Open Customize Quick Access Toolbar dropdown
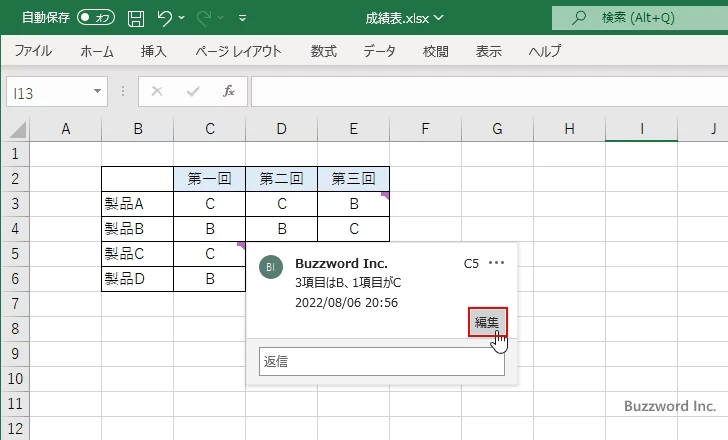728x440 pixels. click(242, 18)
